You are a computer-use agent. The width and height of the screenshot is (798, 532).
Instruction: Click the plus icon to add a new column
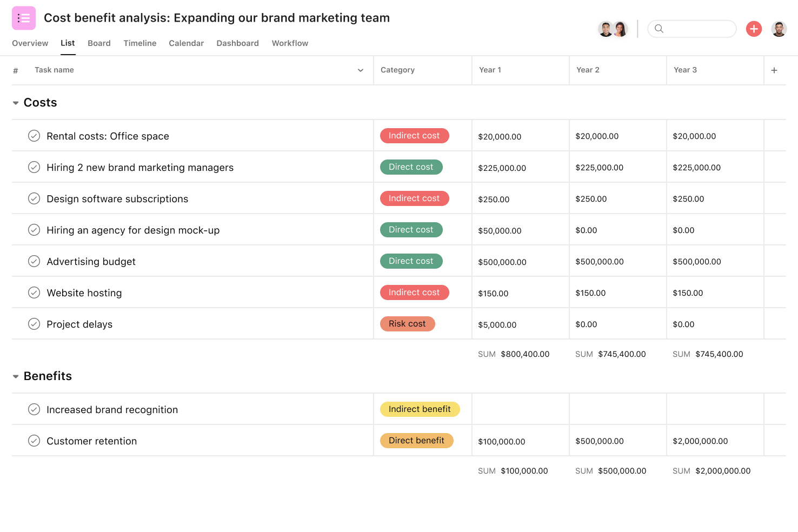(x=774, y=70)
